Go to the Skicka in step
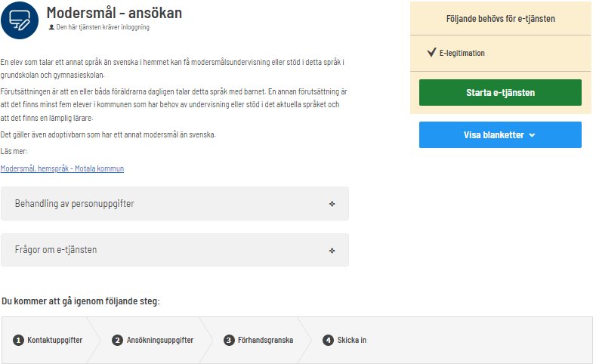This screenshot has height=364, width=596. click(x=352, y=341)
